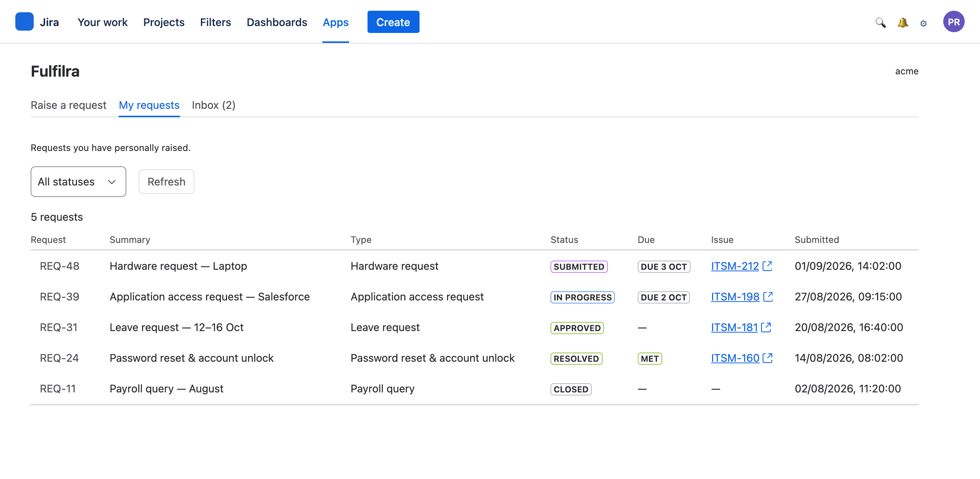980x479 pixels.
Task: Click the Payroll query — August summary
Action: tap(167, 389)
